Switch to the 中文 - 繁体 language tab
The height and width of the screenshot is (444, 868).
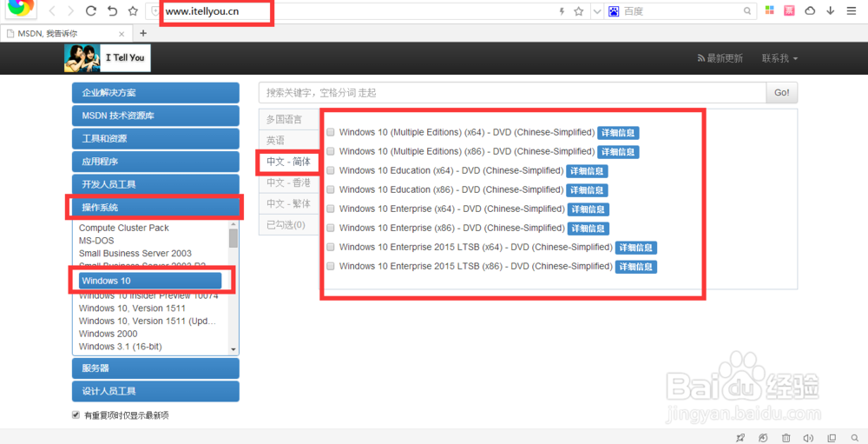[x=288, y=204]
